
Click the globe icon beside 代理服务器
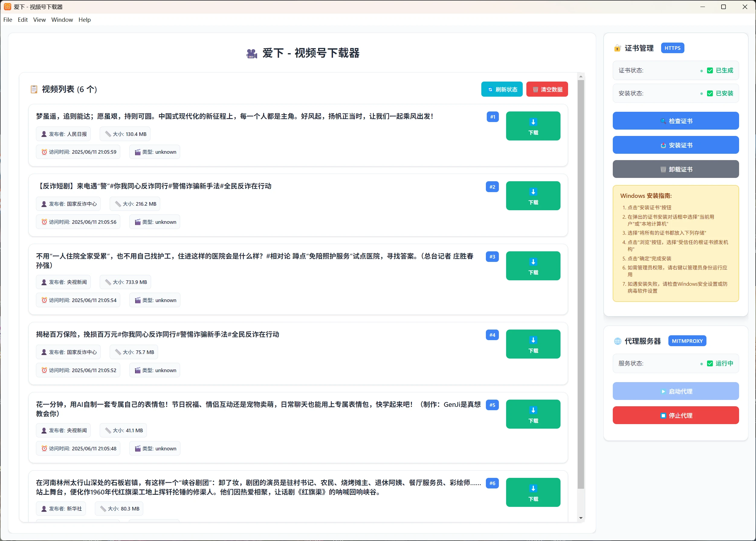[617, 341]
